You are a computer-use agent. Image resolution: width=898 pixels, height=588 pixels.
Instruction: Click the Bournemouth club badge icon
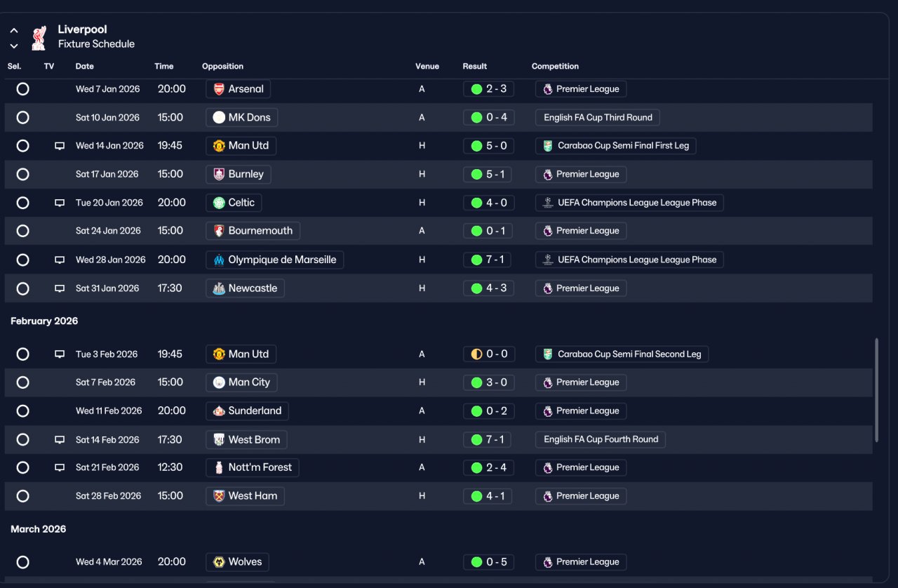click(x=219, y=231)
